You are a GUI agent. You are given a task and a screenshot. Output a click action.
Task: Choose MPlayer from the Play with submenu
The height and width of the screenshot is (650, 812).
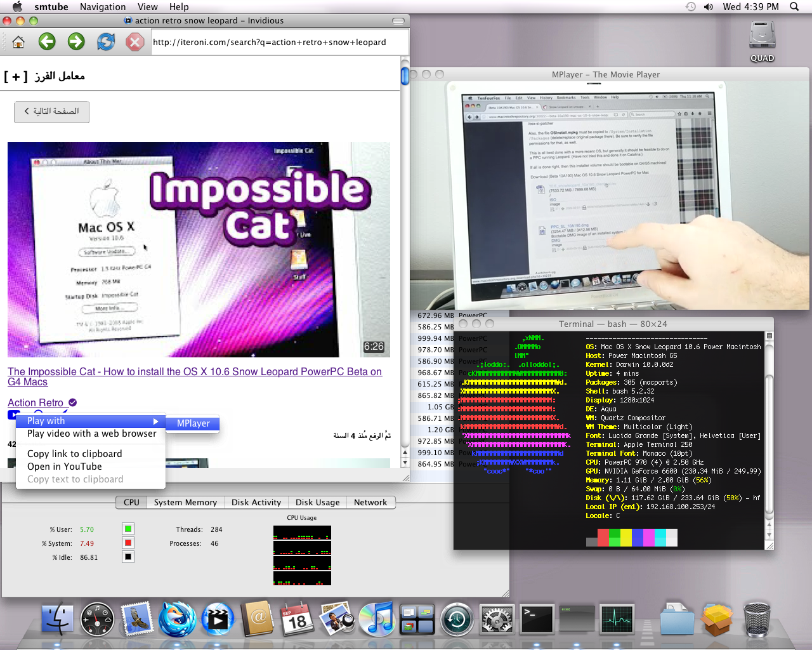pyautogui.click(x=193, y=423)
